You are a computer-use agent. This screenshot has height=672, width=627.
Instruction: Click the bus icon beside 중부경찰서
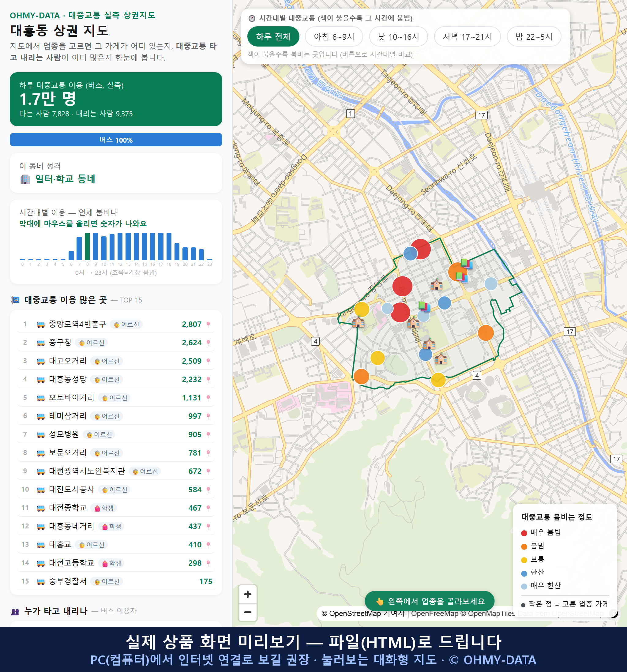pos(40,582)
